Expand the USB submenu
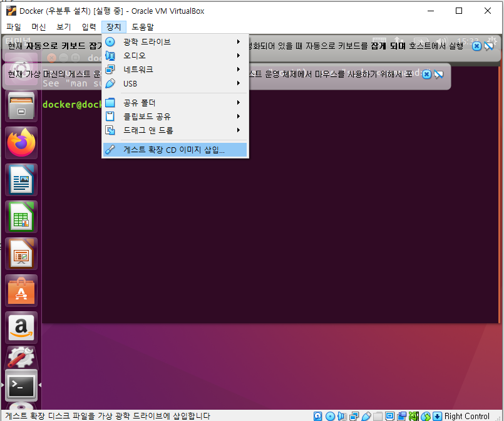The image size is (504, 421). tap(175, 83)
